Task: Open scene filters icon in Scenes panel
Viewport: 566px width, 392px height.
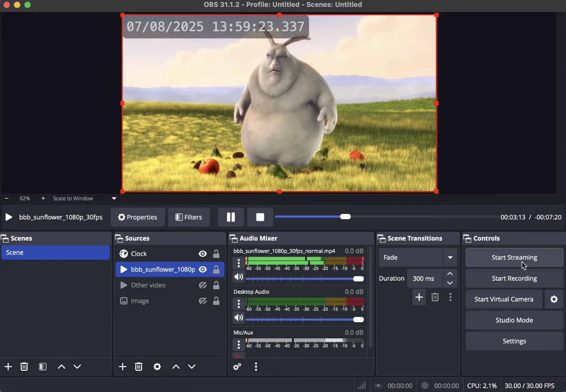Action: click(x=43, y=367)
